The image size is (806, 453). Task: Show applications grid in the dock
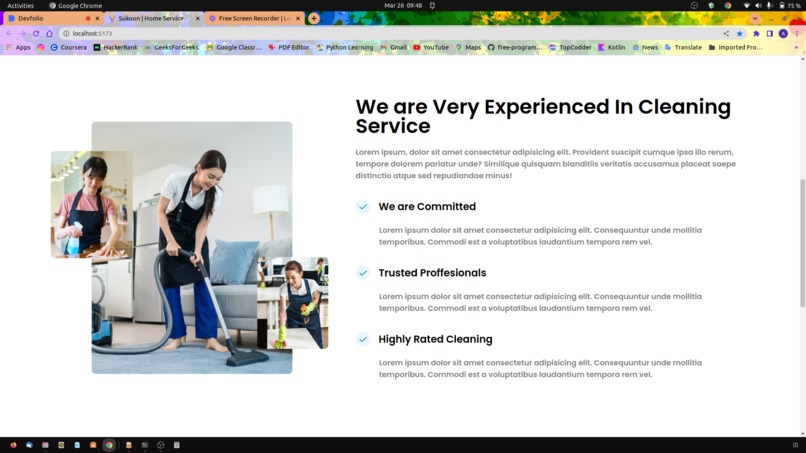(x=795, y=445)
